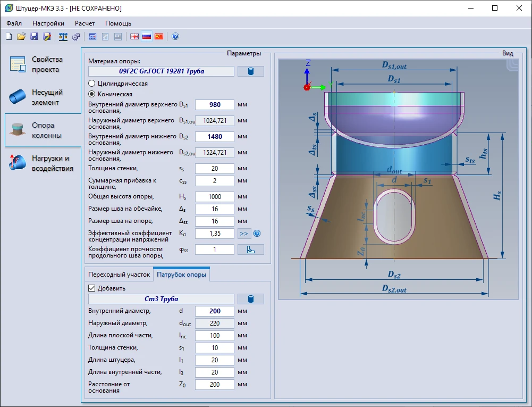
Task: Select the Коническая radio option
Action: point(92,94)
